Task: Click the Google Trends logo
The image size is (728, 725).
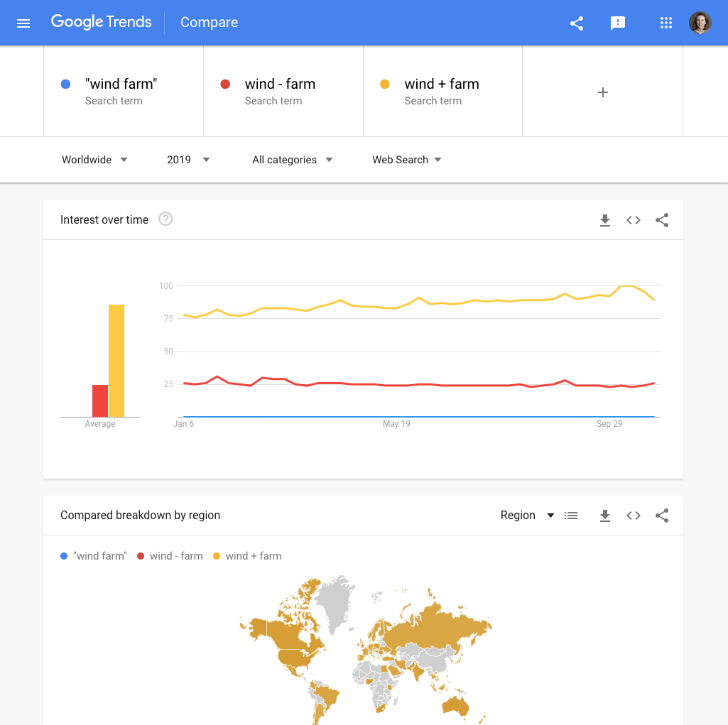Action: coord(102,22)
